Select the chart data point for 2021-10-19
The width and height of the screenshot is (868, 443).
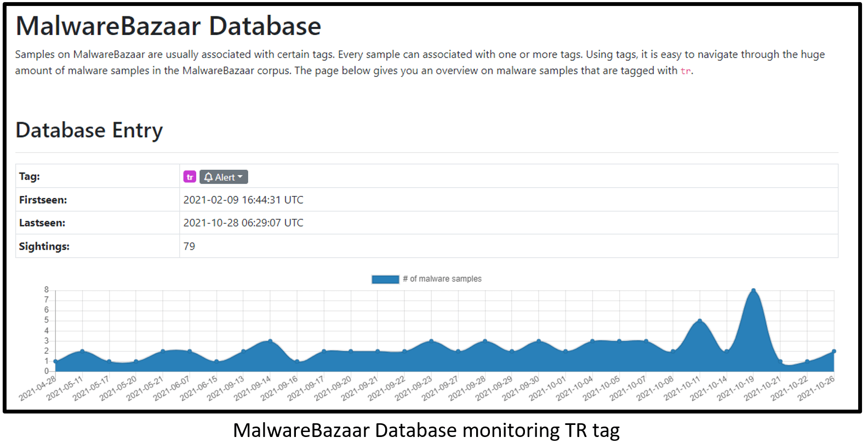[753, 290]
